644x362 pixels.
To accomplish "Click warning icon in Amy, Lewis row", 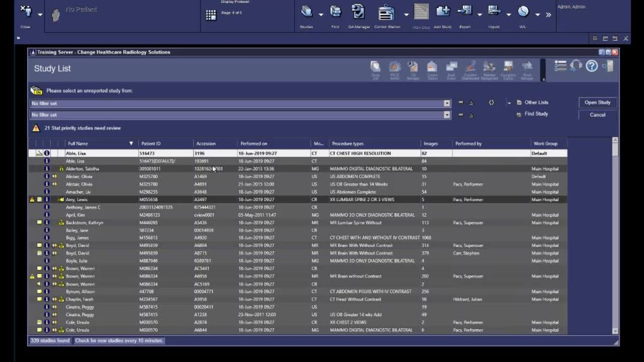I will point(32,199).
